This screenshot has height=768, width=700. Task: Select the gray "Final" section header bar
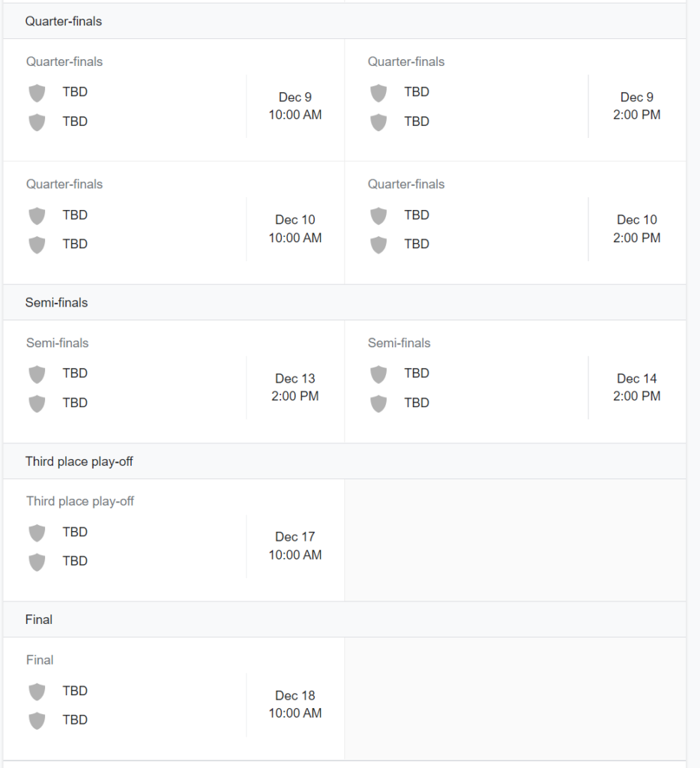pos(344,619)
